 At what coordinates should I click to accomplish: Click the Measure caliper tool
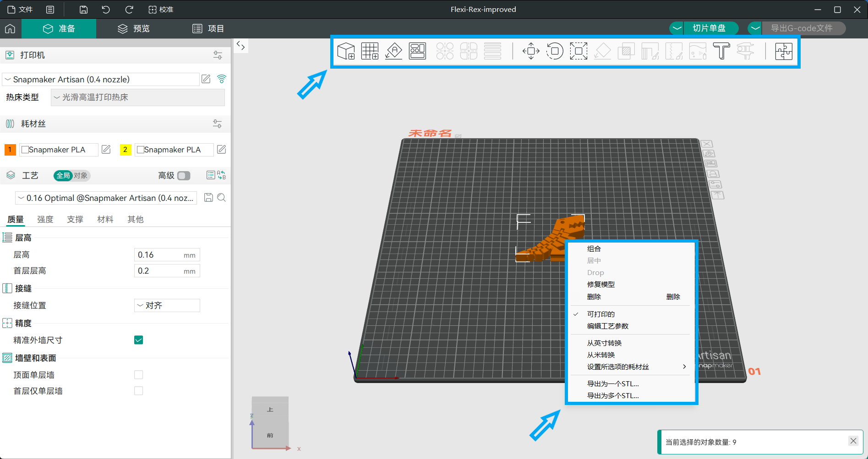(x=745, y=51)
